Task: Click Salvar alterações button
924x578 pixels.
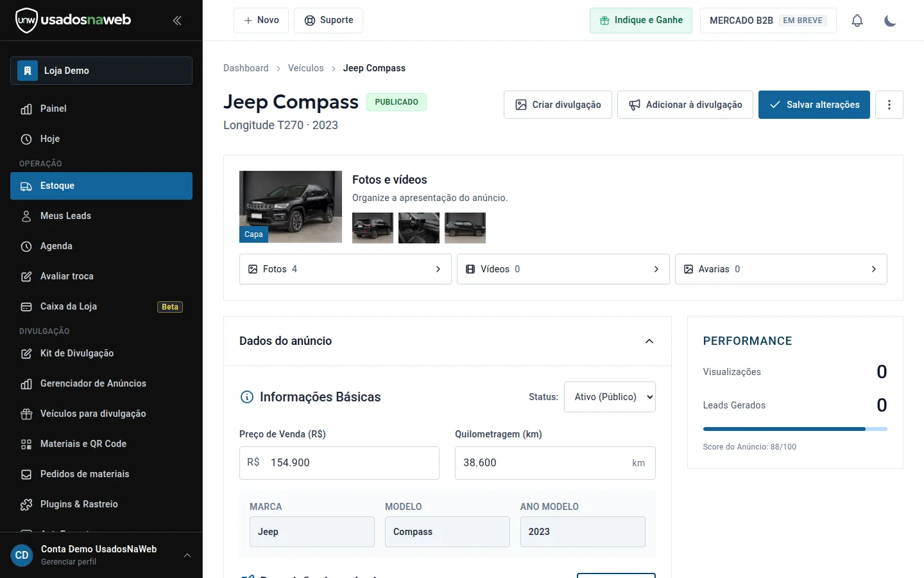Action: click(814, 105)
